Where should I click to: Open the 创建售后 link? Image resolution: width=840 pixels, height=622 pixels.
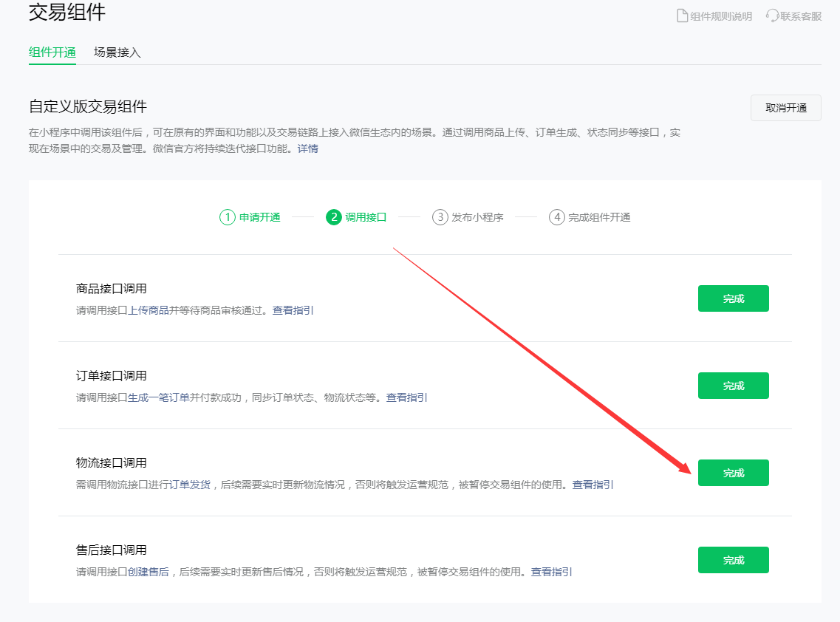[x=148, y=572]
